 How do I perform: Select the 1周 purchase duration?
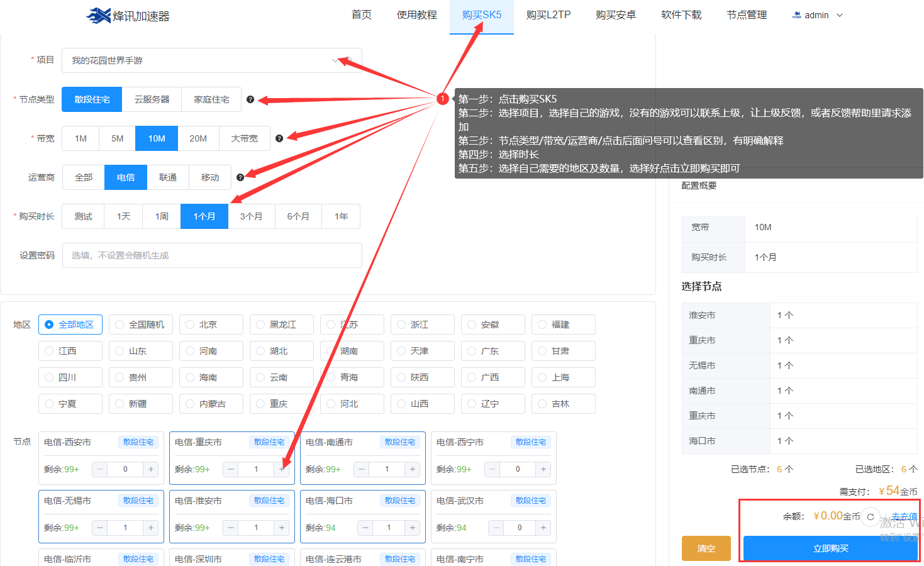click(x=162, y=216)
